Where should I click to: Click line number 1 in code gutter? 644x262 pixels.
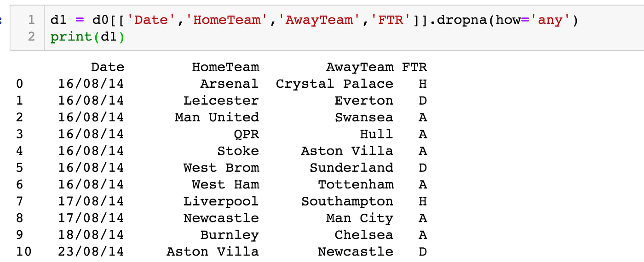31,20
